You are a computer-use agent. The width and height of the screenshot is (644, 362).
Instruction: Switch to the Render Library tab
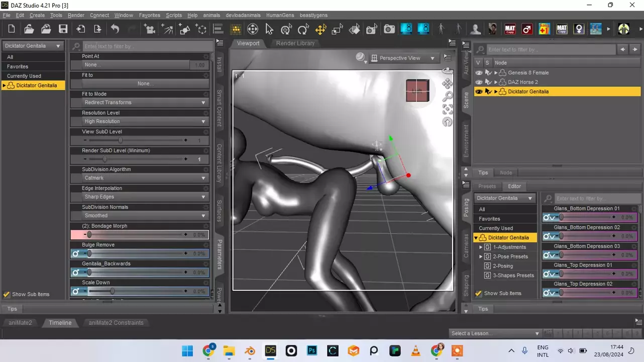pos(295,43)
